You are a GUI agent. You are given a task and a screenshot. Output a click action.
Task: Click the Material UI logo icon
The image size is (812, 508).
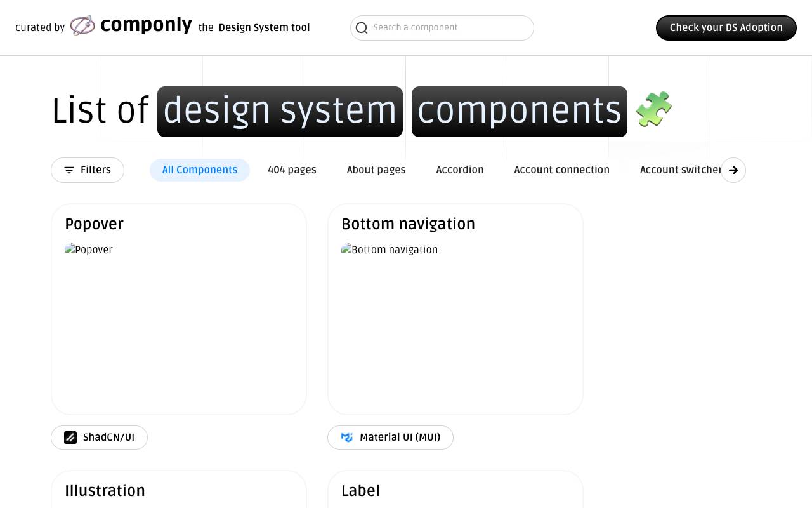tap(347, 438)
